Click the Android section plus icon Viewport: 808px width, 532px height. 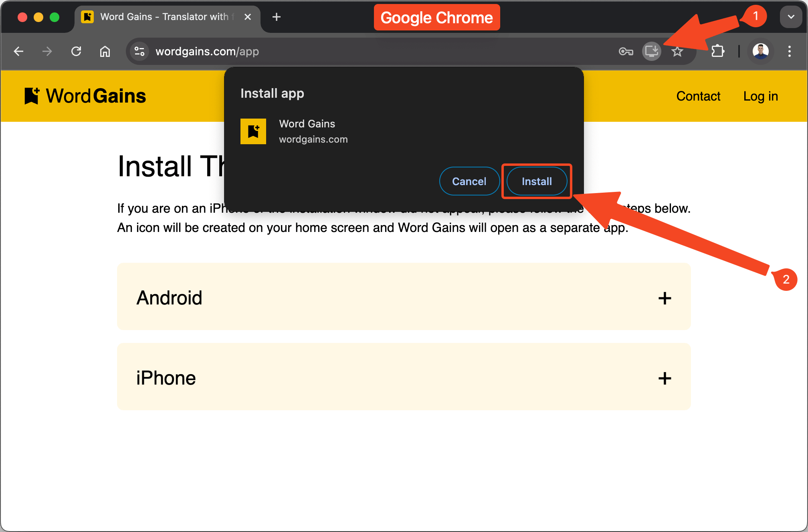coord(665,298)
